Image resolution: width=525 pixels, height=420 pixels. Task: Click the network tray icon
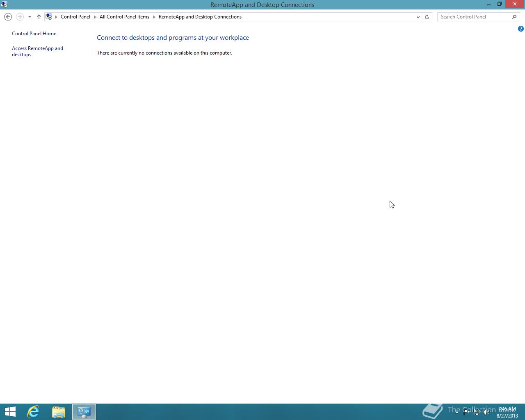point(477,412)
